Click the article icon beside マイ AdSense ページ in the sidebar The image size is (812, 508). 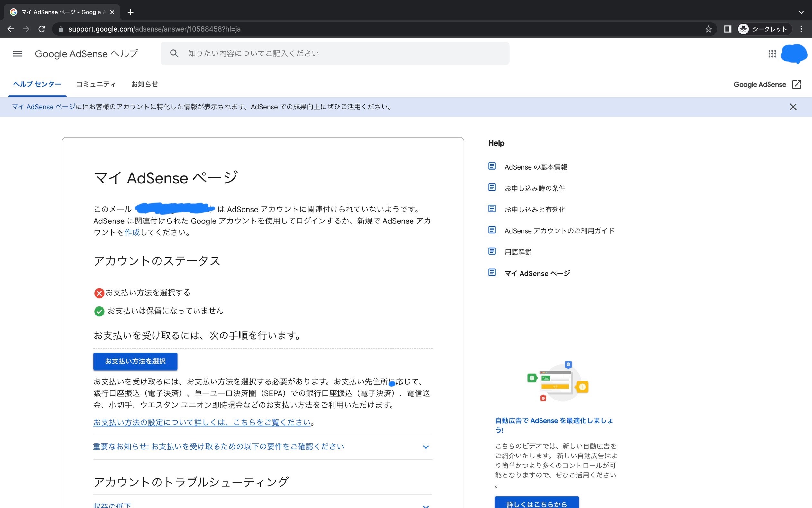coord(492,272)
